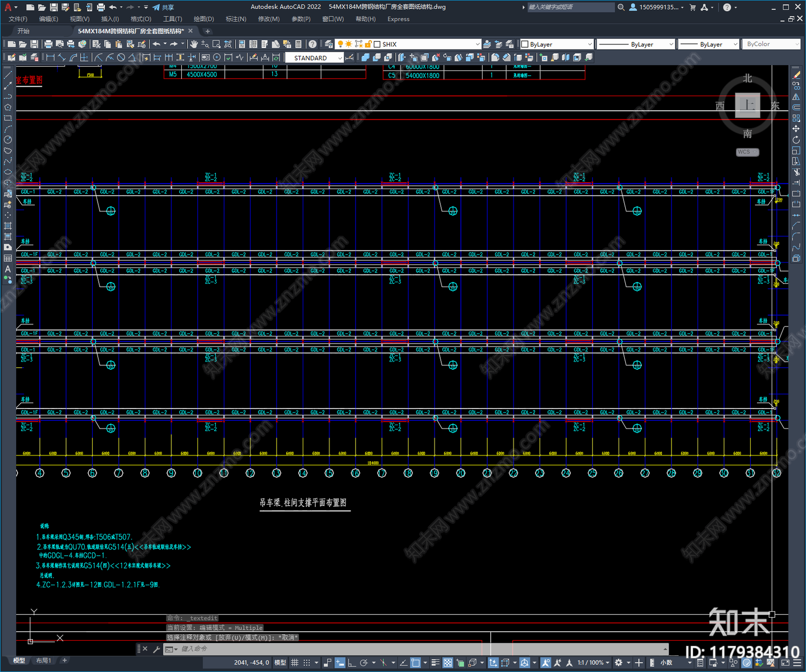
Task: Click the Plot print icon
Action: click(x=48, y=44)
